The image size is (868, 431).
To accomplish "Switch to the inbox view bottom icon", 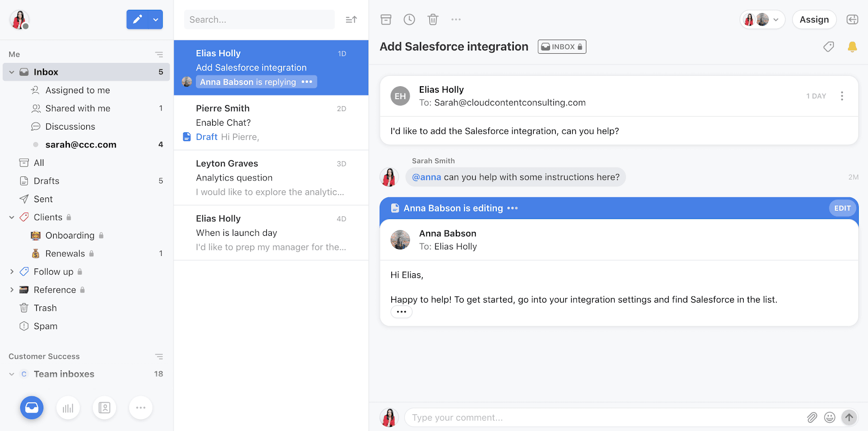I will point(32,408).
